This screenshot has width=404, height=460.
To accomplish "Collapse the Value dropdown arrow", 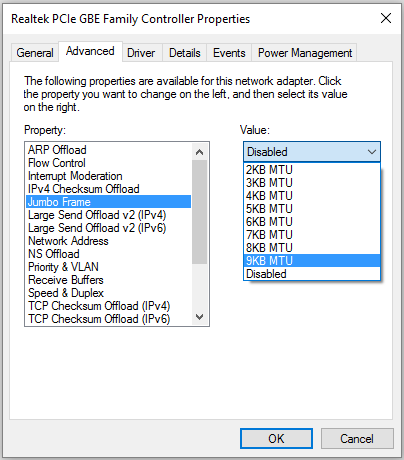I will (x=372, y=152).
